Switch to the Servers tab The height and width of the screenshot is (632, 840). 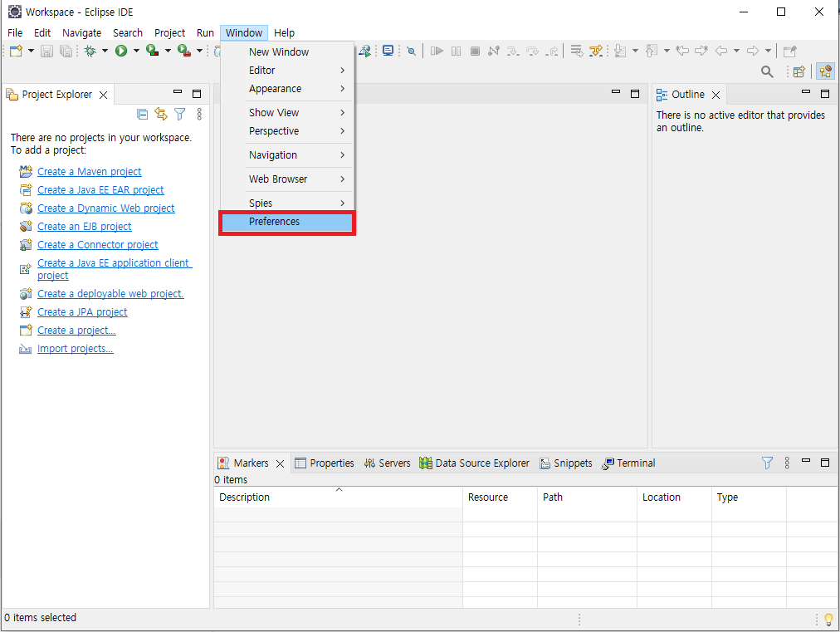coord(388,463)
